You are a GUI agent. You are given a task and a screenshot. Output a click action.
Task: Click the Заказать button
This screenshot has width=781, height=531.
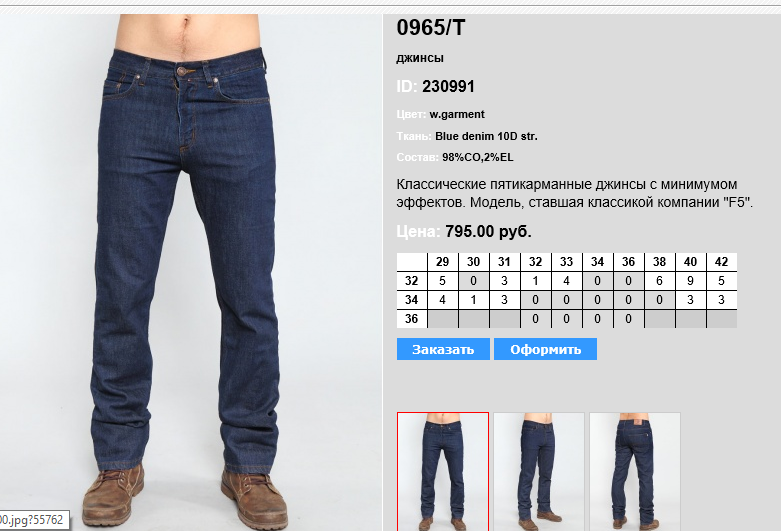[443, 349]
